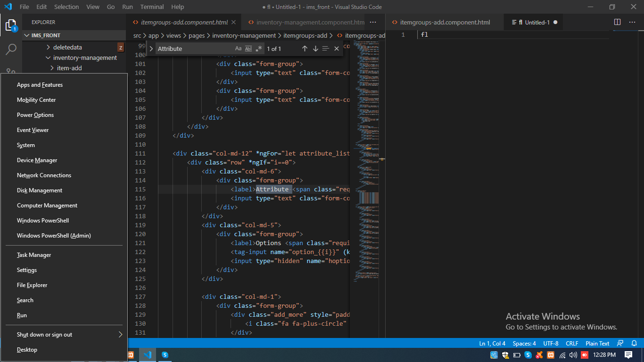Change language mode Plain Text
Screen dimensions: 644x362
[597, 343]
